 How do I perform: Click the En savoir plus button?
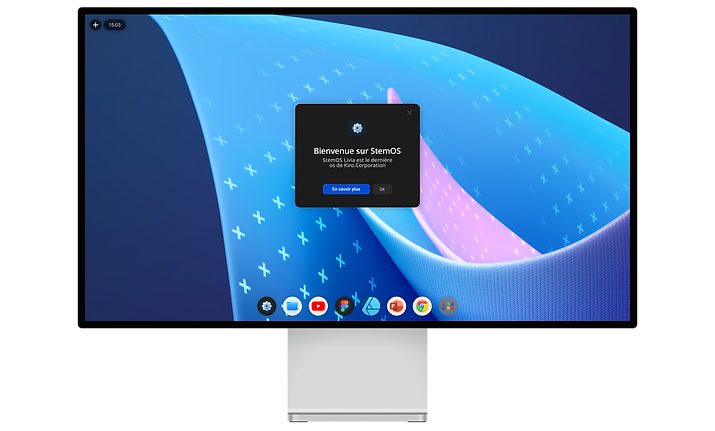pos(346,189)
